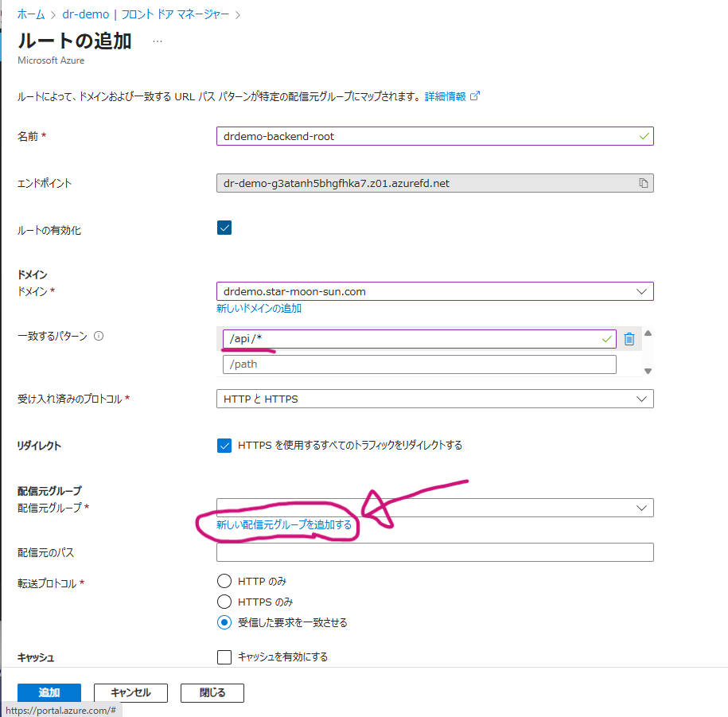Enable キャッシュを有効にする checkbox

point(224,657)
